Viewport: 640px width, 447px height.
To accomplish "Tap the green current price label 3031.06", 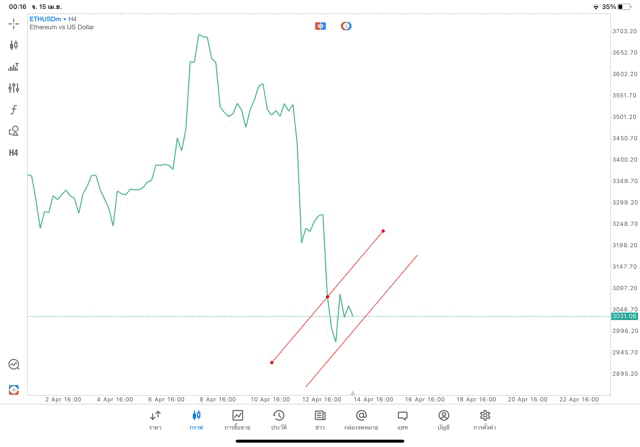I will 624,316.
